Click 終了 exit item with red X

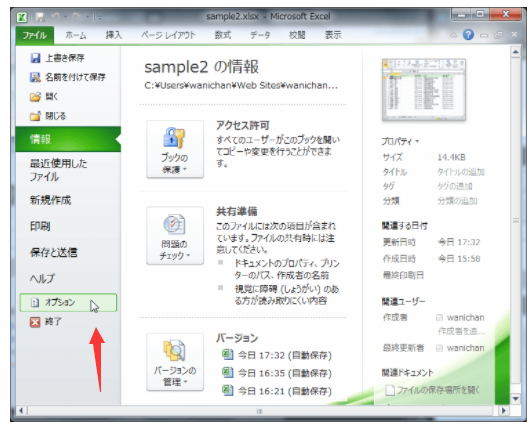click(x=46, y=322)
